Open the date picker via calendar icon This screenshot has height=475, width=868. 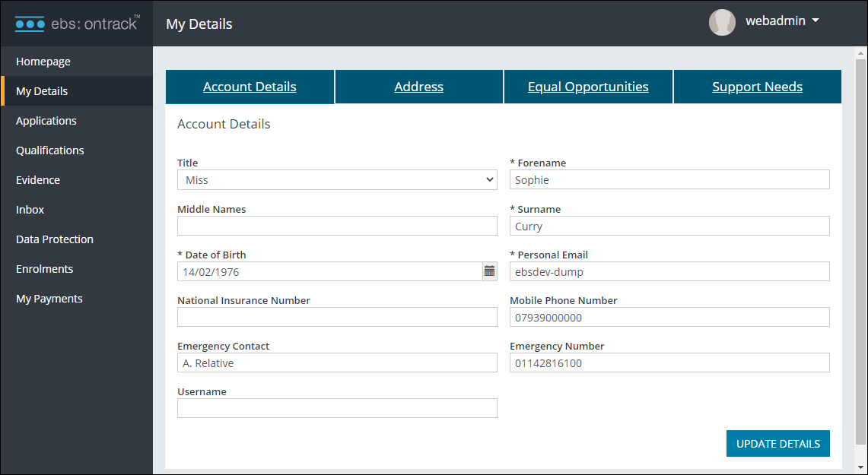coord(489,271)
